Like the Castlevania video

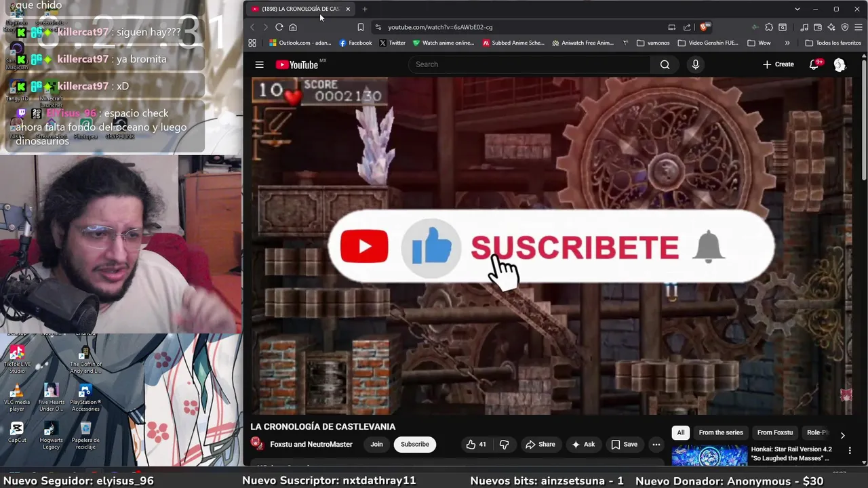point(475,445)
